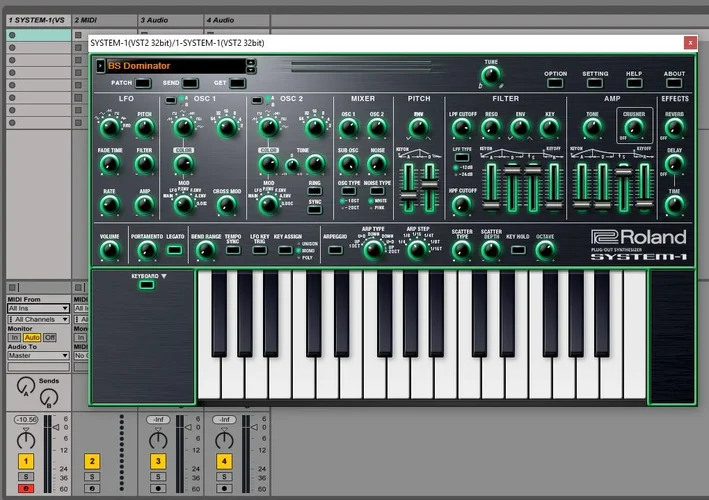Viewport: 709px width, 500px height.
Task: Adjust the DELAY effects knob
Action: [674, 164]
